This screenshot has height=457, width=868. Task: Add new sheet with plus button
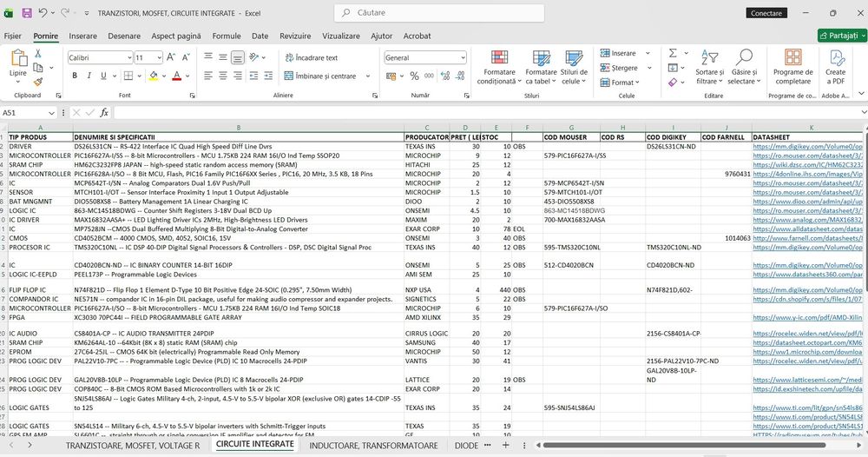[x=505, y=445]
